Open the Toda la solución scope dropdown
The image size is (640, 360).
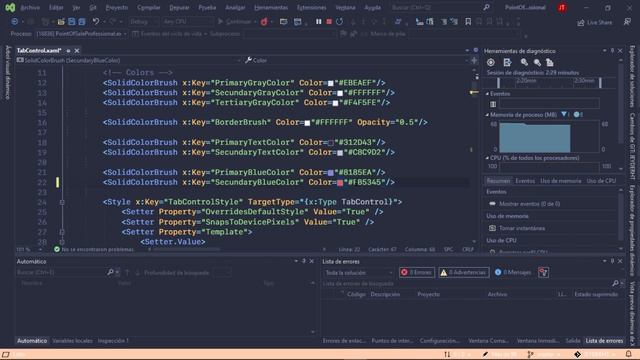[358, 272]
